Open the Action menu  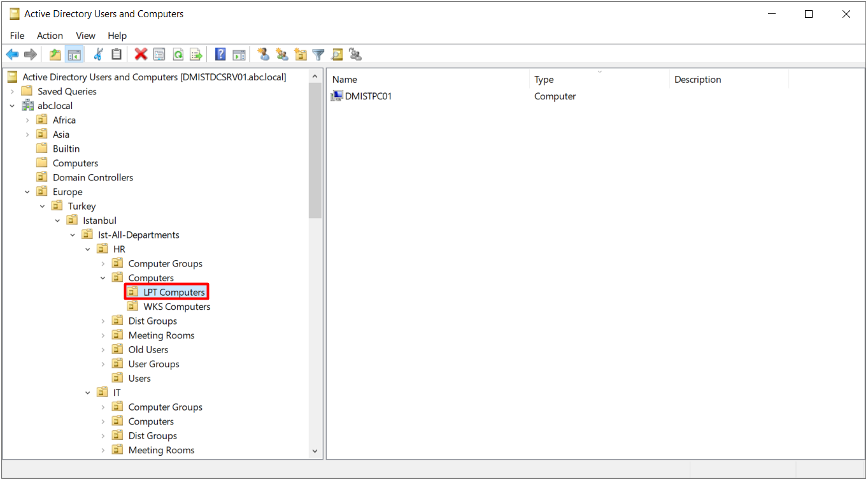[x=50, y=36]
